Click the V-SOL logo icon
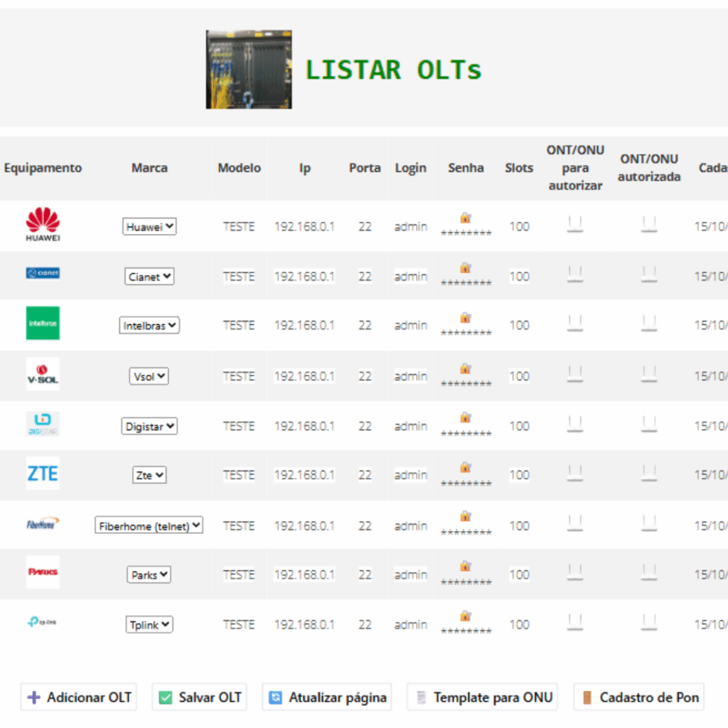Viewport: 728px width, 728px height. (x=43, y=375)
